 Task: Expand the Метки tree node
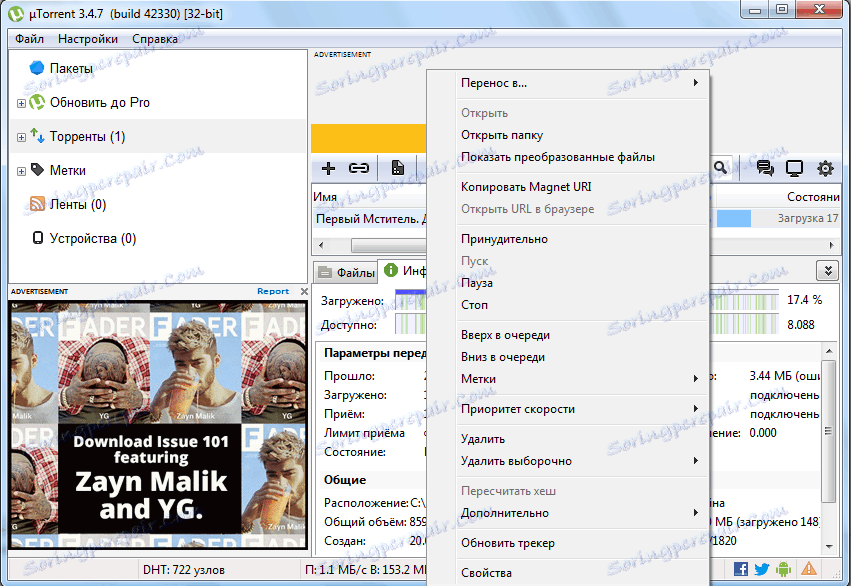coord(21,171)
